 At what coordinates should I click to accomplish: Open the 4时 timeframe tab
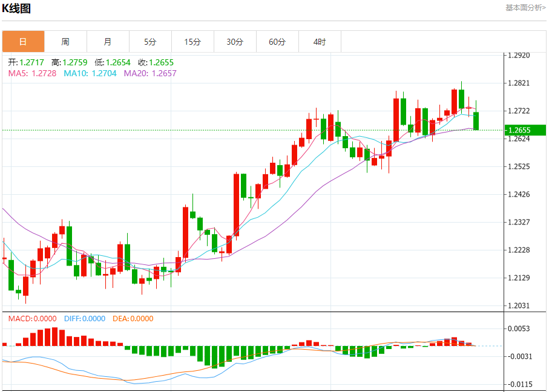[x=320, y=42]
